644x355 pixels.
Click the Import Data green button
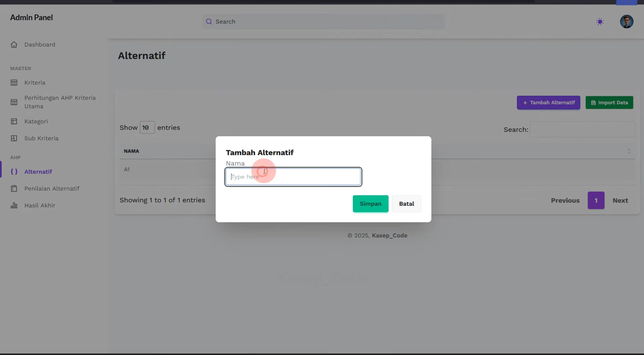coord(609,103)
